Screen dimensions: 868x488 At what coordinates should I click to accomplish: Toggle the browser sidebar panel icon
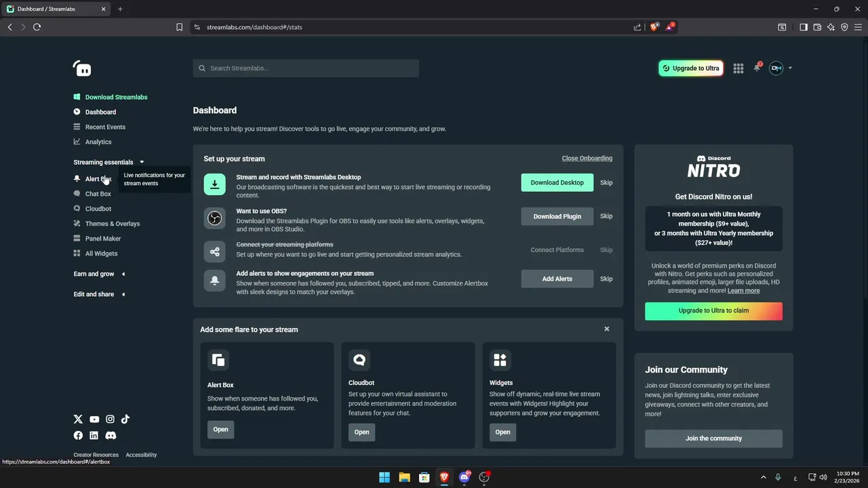(x=804, y=27)
